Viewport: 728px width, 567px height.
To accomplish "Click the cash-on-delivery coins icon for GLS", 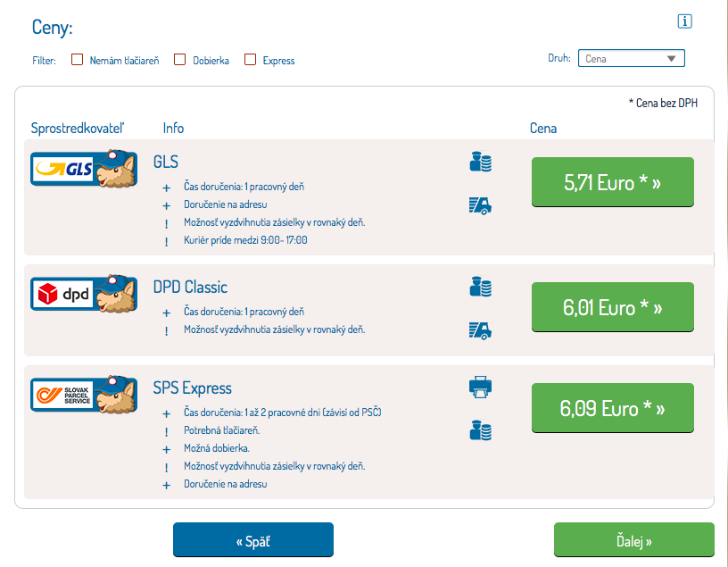I will (481, 163).
